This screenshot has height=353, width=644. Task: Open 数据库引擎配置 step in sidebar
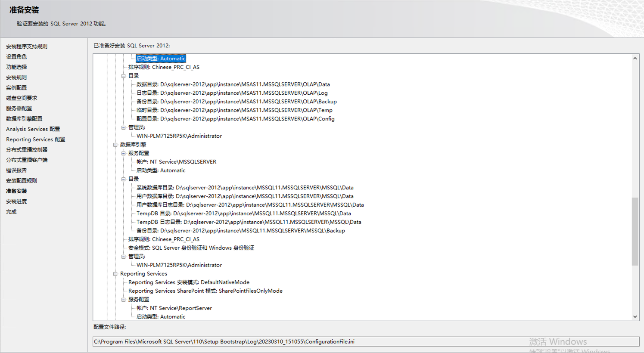point(24,119)
